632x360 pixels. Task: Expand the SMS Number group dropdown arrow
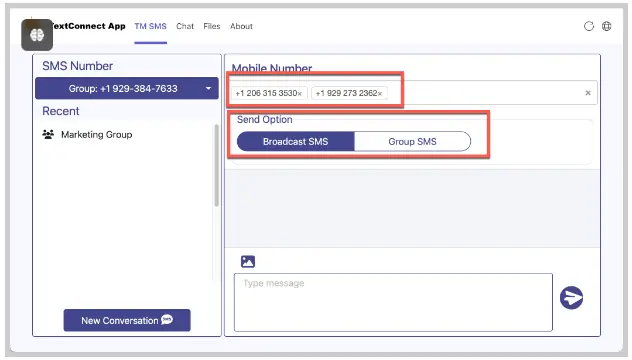coord(208,88)
